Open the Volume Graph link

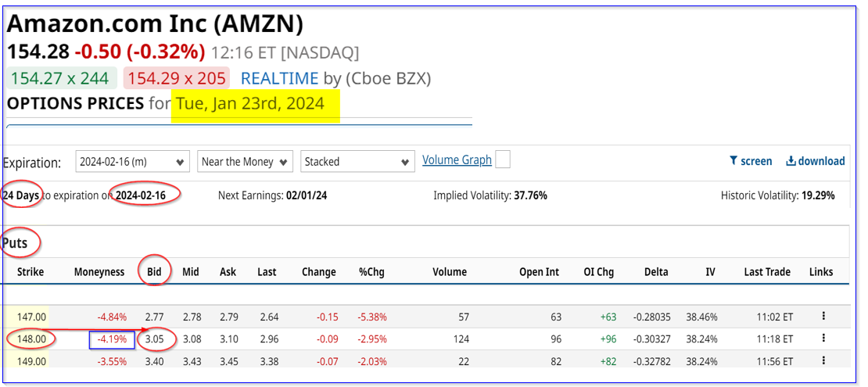coord(457,159)
